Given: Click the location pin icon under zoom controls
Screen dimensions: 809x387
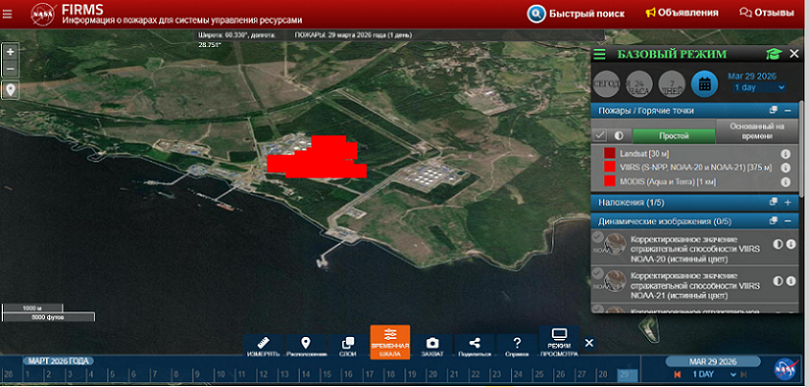Looking at the screenshot, I should [10, 90].
